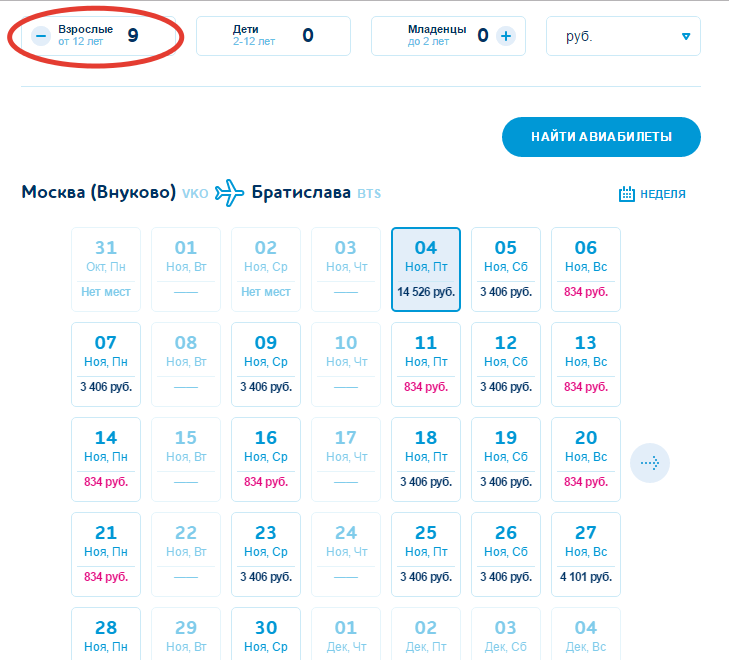Select November 07 Monday date cell
The image size is (729, 660).
pyautogui.click(x=106, y=364)
